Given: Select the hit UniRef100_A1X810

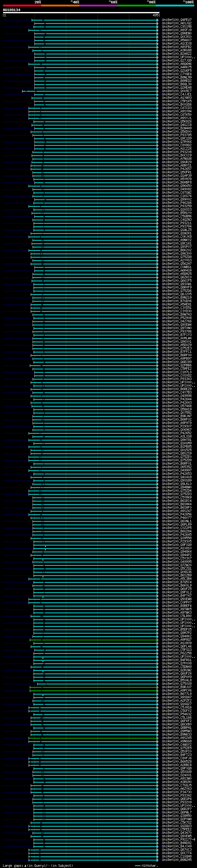Looking at the screenshot, I should pyautogui.click(x=177, y=548).
